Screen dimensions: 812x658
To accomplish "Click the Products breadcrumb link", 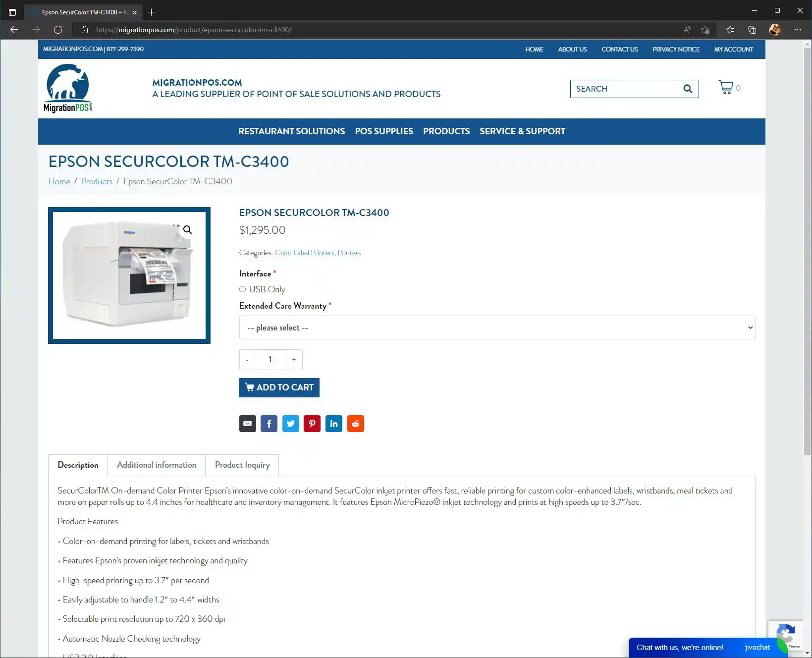I will [x=97, y=181].
